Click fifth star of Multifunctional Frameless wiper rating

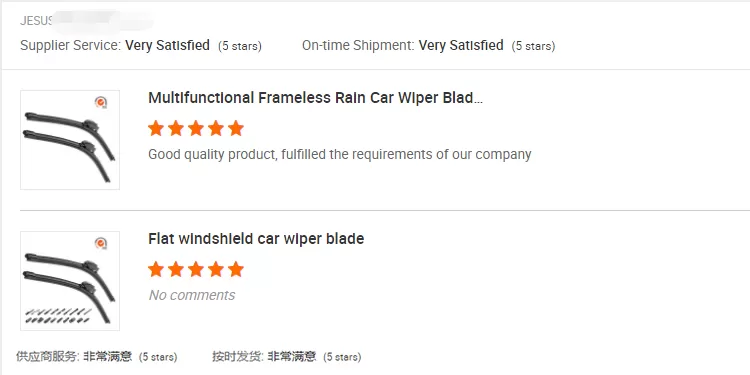click(x=236, y=128)
